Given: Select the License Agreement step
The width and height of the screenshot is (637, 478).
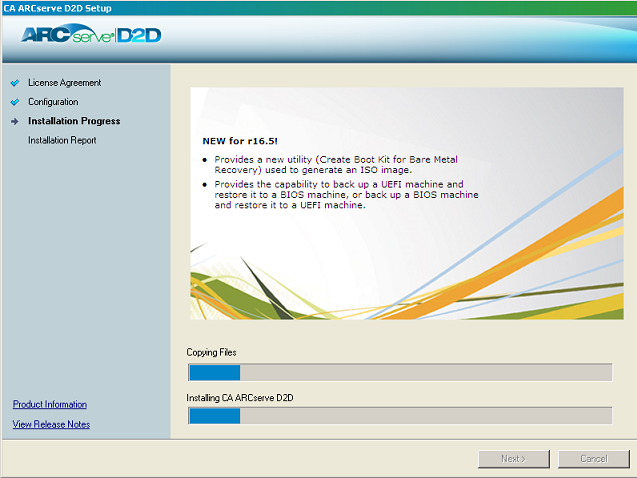Looking at the screenshot, I should tap(65, 83).
